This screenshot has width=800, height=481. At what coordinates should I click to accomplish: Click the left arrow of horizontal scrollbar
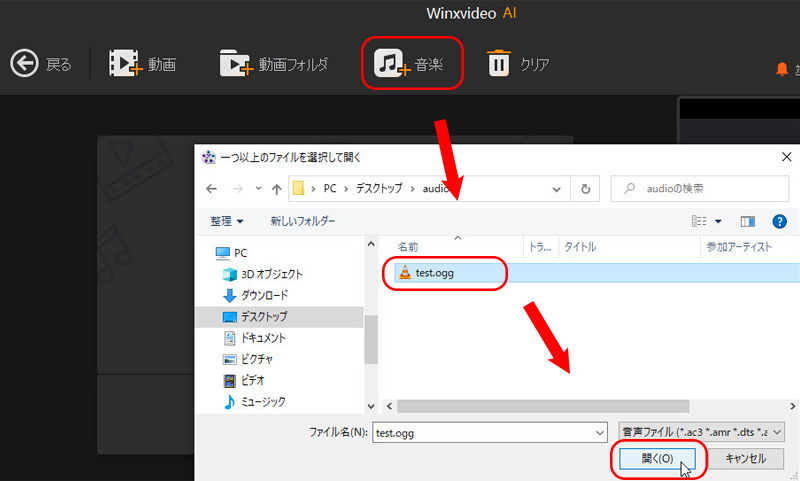389,407
